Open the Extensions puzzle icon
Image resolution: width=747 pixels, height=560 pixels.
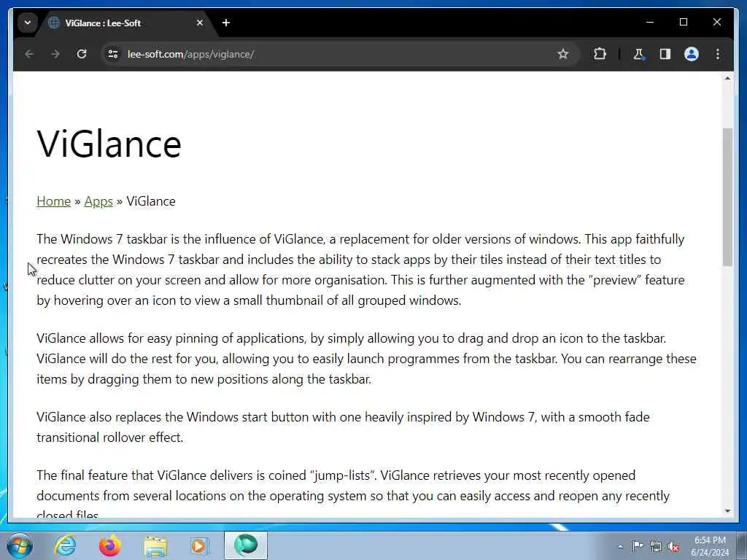coord(600,54)
